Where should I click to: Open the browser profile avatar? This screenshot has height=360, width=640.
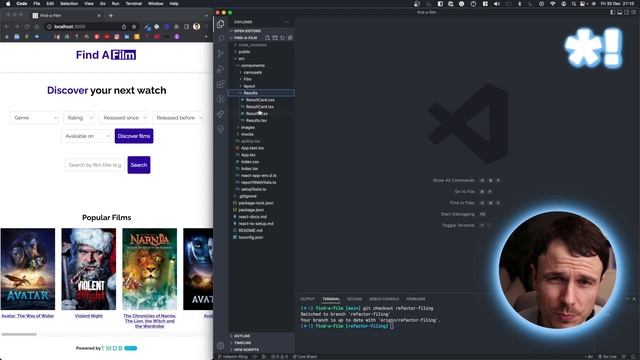tap(196, 27)
